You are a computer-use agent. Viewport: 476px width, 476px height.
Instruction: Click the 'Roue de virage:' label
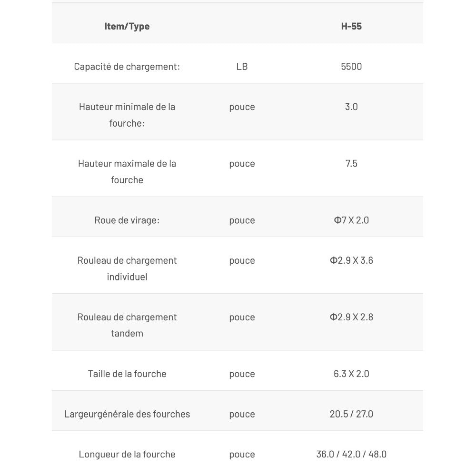pyautogui.click(x=127, y=220)
